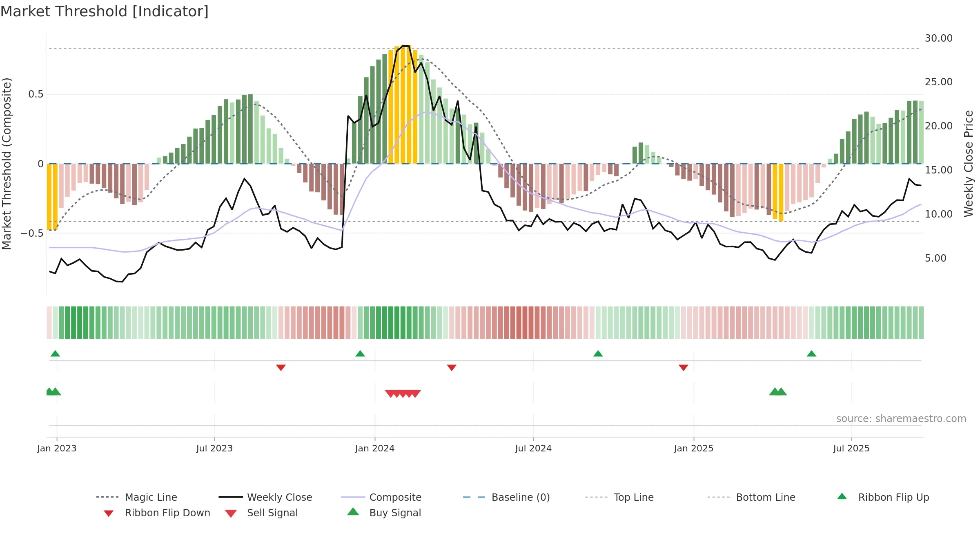Click the −0.5 composite axis label
This screenshot has height=551, width=980.
(x=32, y=233)
